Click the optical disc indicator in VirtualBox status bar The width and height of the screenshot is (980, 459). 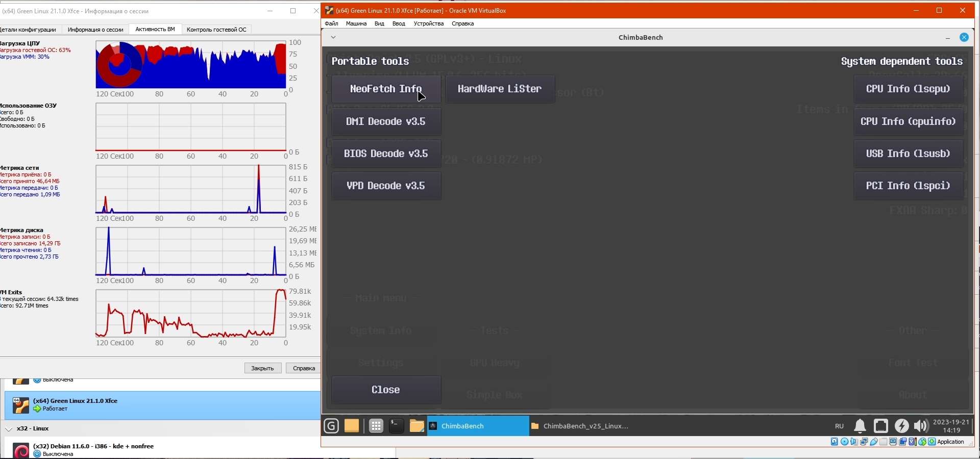tap(844, 442)
